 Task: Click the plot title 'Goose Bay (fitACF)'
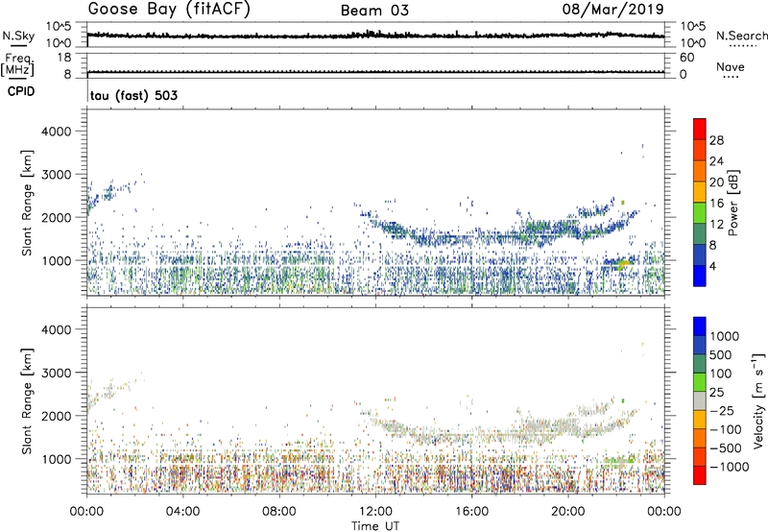click(x=169, y=10)
